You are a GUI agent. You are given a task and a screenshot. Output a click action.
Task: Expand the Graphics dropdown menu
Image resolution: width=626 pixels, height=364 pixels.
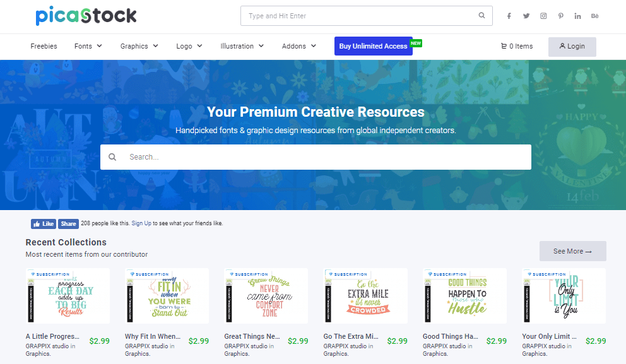coord(139,46)
